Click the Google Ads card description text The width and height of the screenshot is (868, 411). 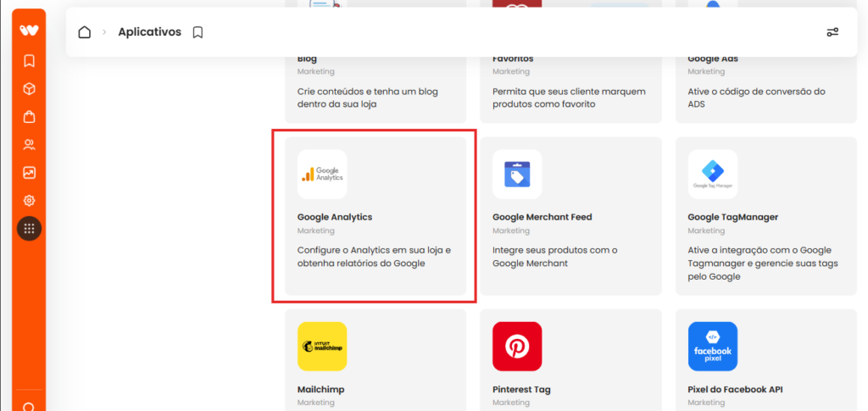pyautogui.click(x=757, y=97)
